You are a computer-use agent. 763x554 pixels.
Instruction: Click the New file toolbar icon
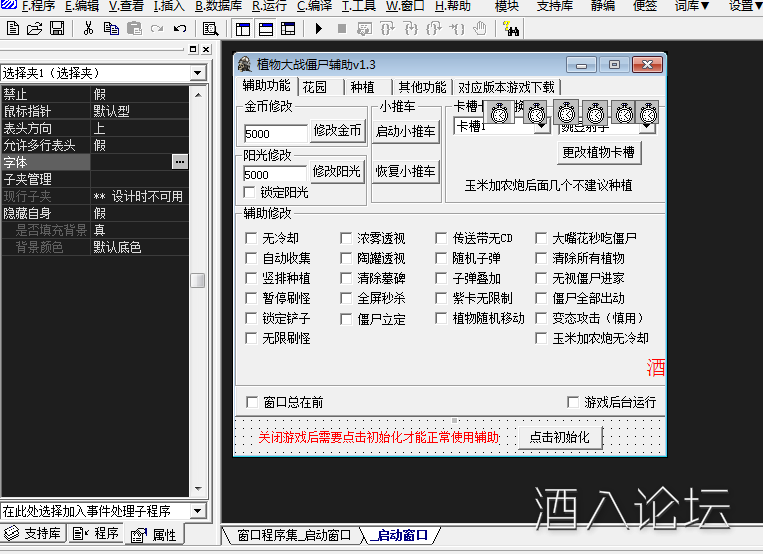pyautogui.click(x=11, y=28)
